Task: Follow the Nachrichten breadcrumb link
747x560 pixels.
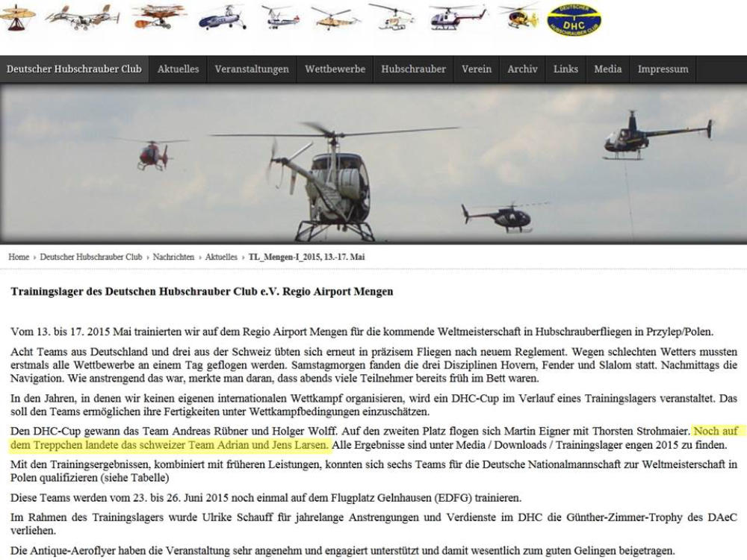Action: (173, 257)
